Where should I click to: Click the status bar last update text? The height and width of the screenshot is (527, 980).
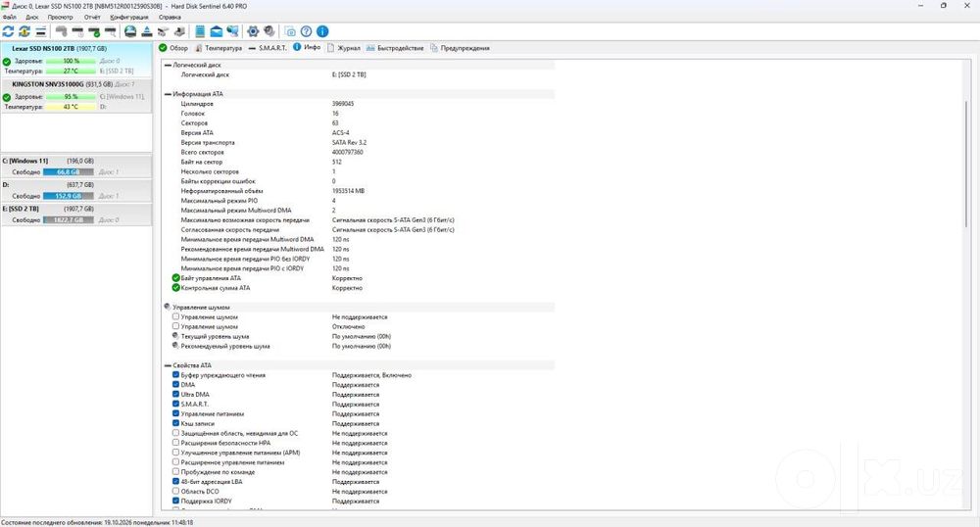97,522
